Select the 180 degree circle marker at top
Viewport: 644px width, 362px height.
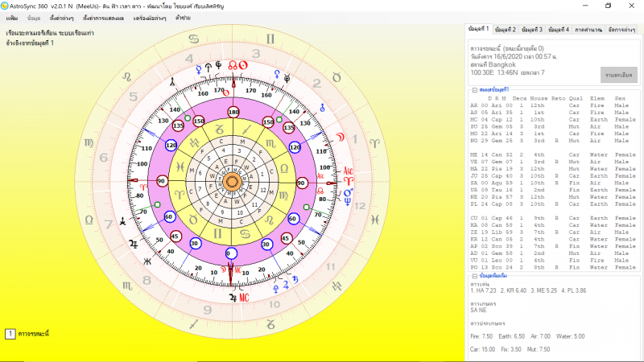click(x=233, y=112)
